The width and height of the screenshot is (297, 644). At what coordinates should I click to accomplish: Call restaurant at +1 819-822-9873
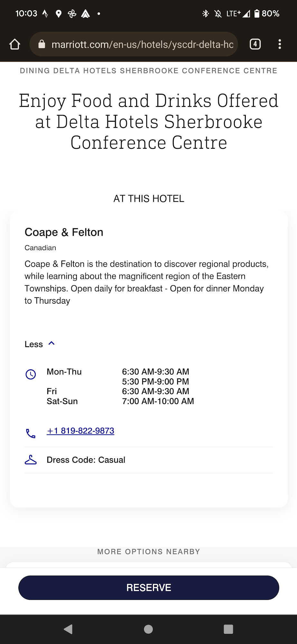click(x=80, y=431)
